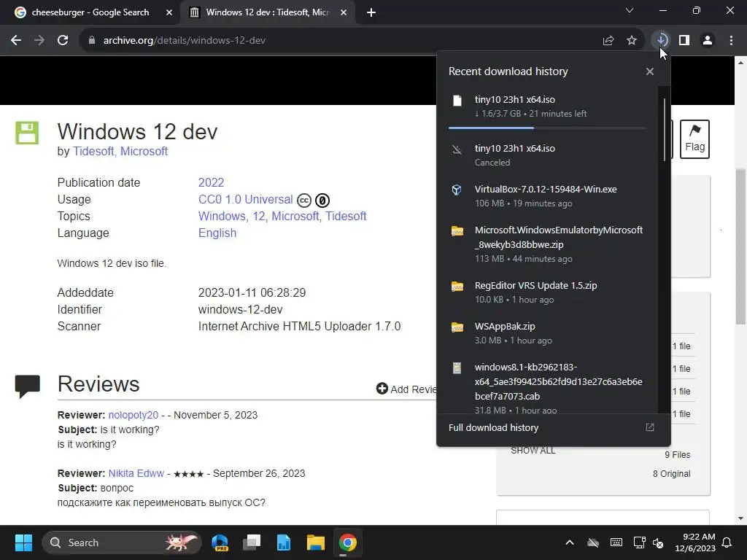Click the downloads toolbar icon

coord(661,40)
